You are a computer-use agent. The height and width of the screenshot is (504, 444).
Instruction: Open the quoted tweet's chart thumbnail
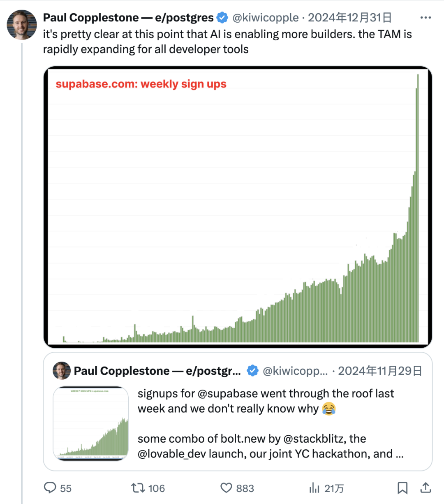click(90, 423)
